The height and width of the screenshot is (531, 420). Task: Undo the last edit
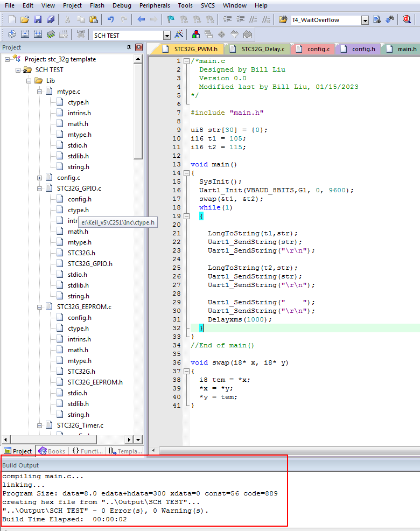(110, 19)
